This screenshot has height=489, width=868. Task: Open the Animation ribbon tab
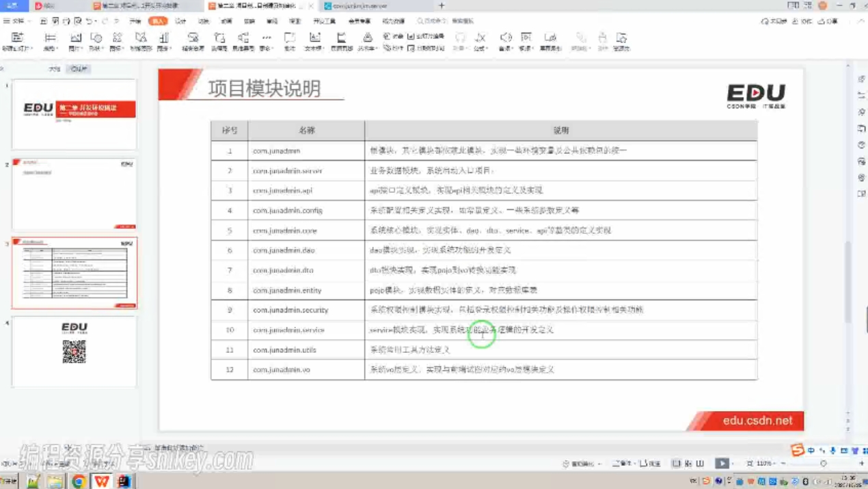tap(226, 22)
